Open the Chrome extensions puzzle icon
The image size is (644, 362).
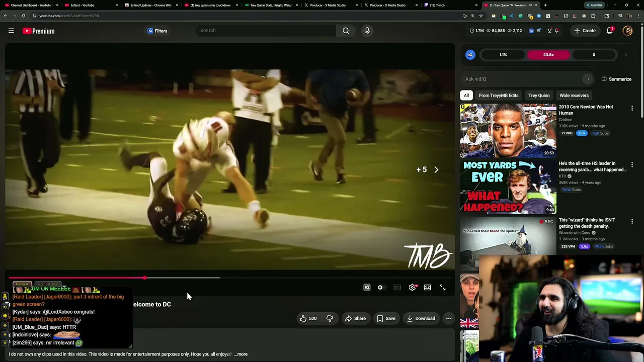pos(593,16)
